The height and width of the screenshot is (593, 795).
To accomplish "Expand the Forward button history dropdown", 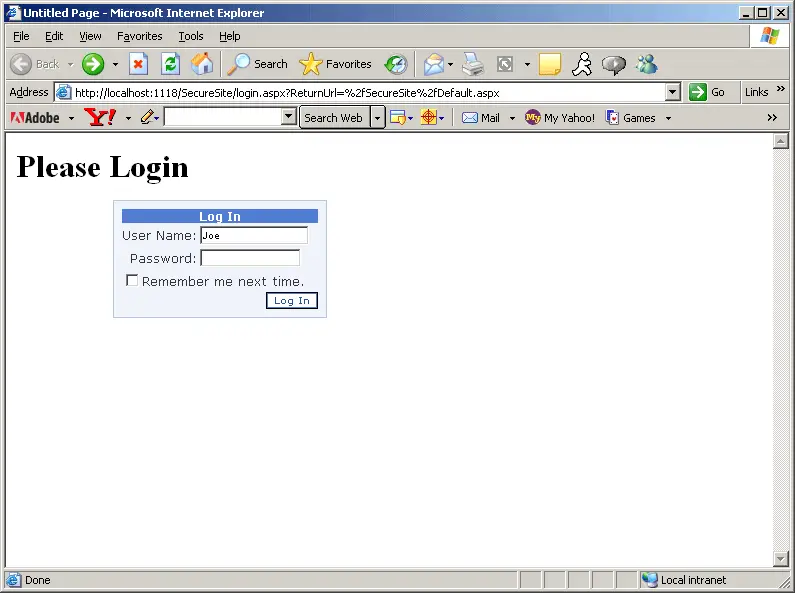I will coord(116,64).
